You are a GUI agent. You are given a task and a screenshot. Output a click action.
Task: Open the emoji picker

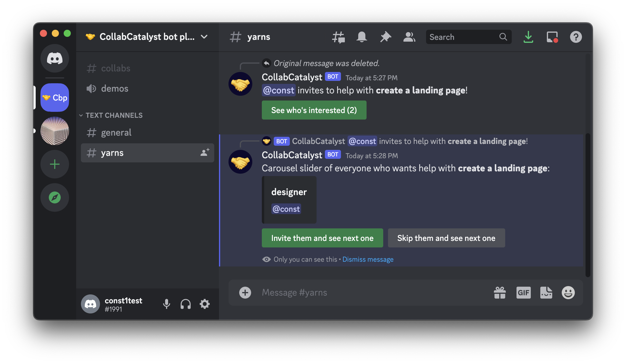[568, 293]
